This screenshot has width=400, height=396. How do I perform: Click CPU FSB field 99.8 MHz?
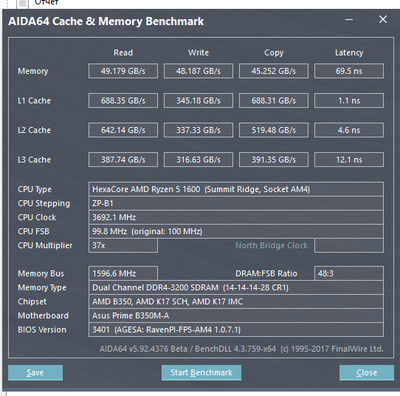[236, 231]
